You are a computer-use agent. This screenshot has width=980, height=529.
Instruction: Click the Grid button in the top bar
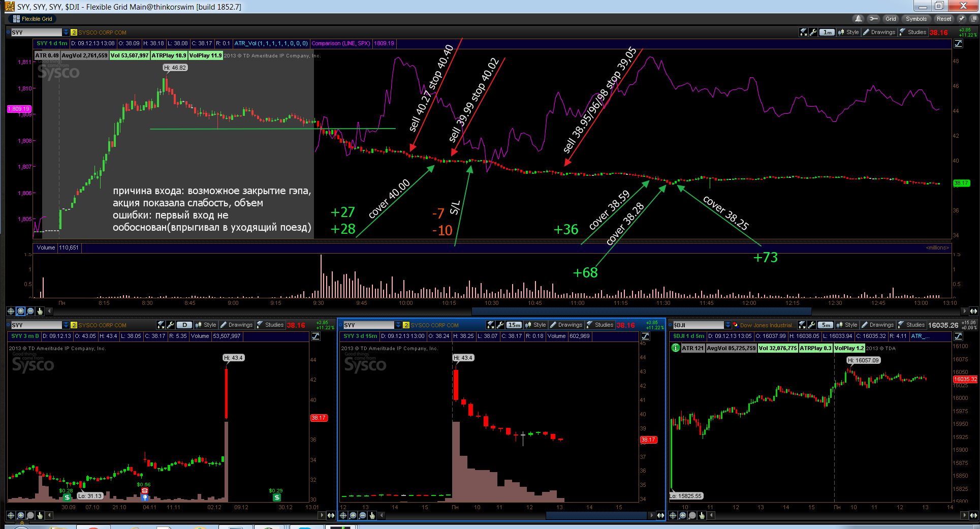coord(891,19)
